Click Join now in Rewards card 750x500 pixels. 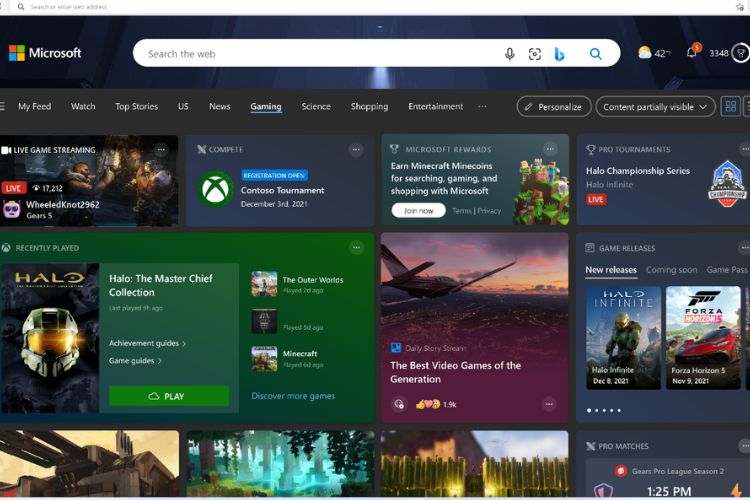coord(419,211)
